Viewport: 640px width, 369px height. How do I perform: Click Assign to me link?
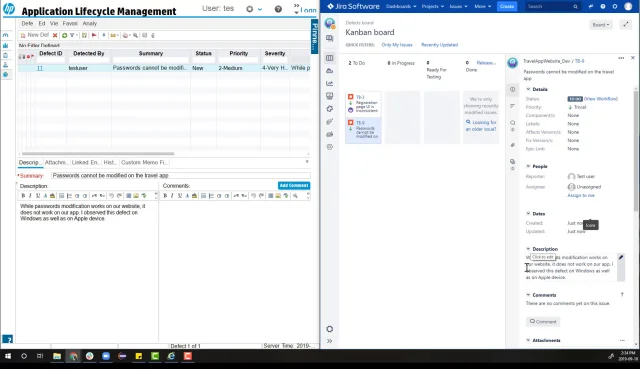coord(581,196)
